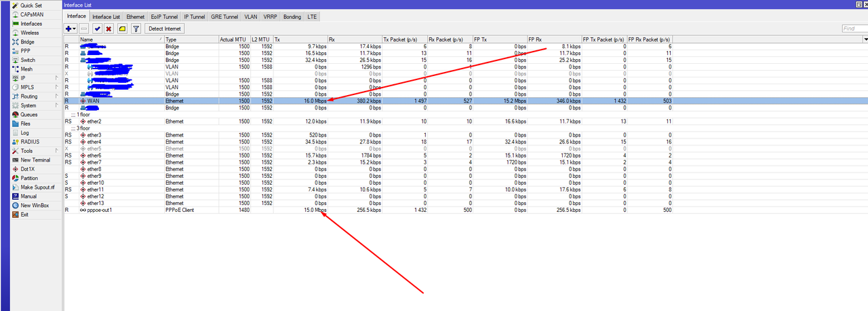Sort by the Actual MTU column header
The image size is (868, 311).
pos(234,39)
